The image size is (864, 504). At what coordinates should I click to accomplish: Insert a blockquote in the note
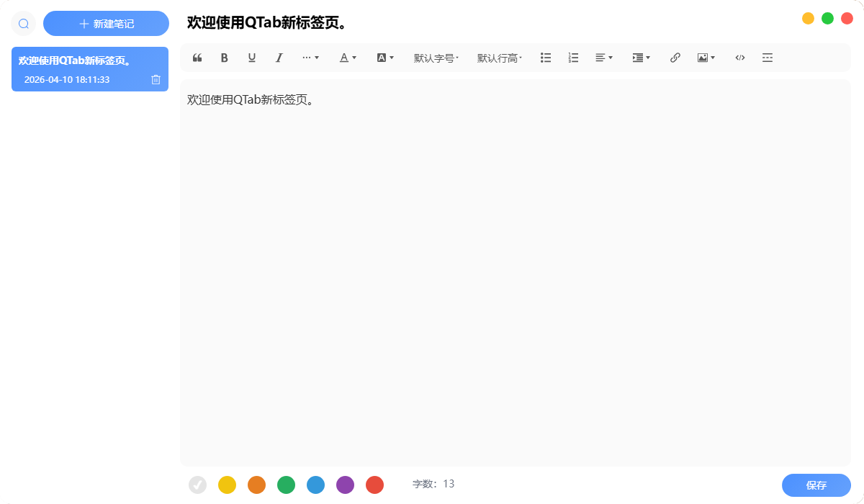197,58
